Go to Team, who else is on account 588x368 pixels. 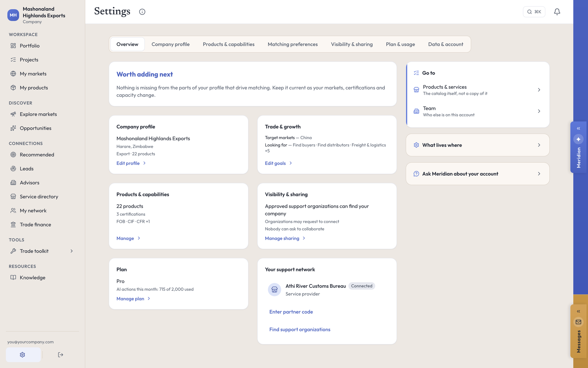tap(477, 111)
